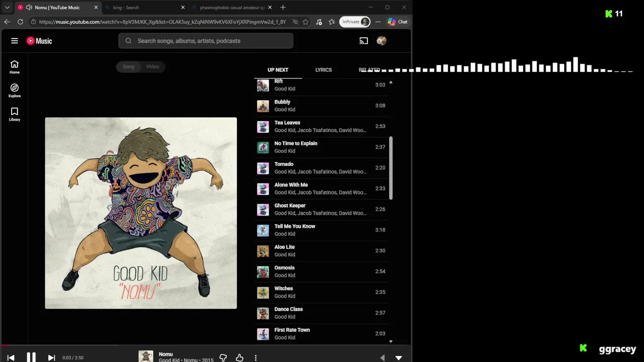Play Dance Class from the queue
Screen dimensions: 644x362
tap(321, 313)
